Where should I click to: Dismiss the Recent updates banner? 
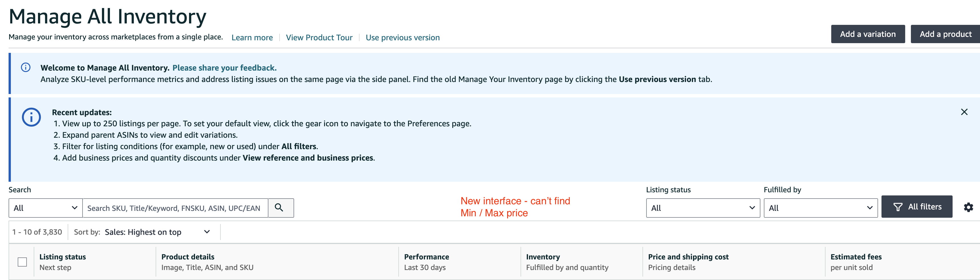coord(964,112)
